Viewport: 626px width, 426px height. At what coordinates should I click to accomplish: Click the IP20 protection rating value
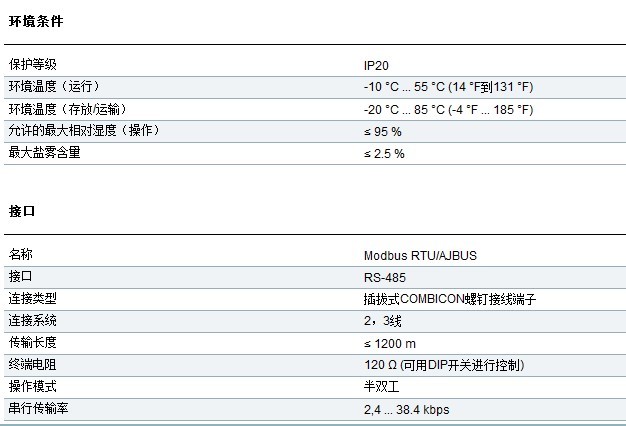click(x=376, y=65)
